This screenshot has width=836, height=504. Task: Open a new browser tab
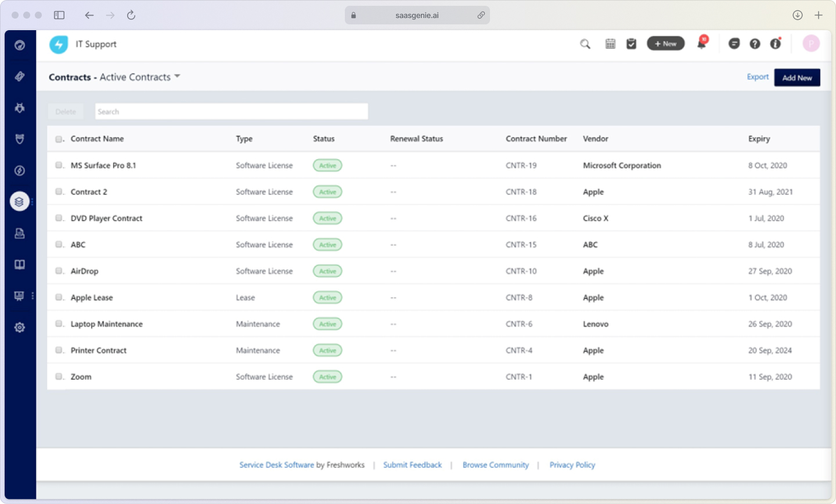tap(819, 15)
